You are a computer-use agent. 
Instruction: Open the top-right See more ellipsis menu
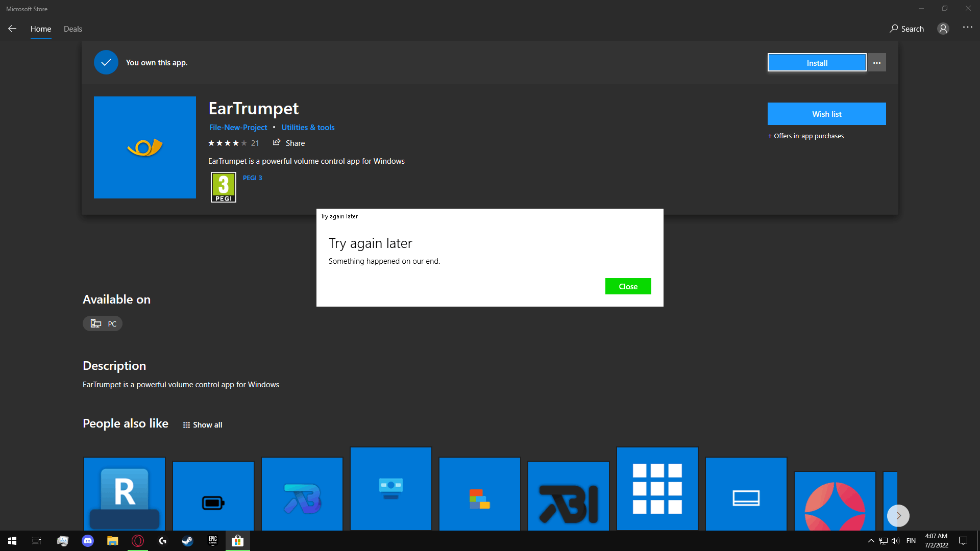coord(967,28)
